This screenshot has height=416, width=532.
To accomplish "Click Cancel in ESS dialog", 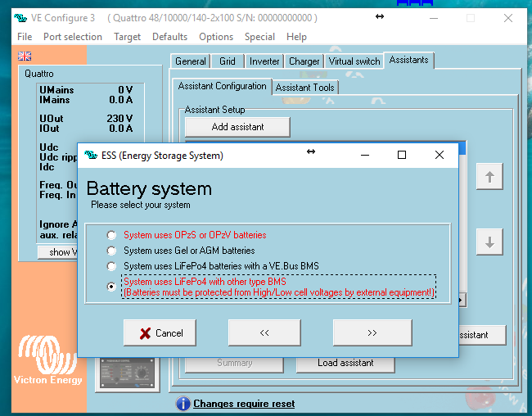I will tap(160, 332).
